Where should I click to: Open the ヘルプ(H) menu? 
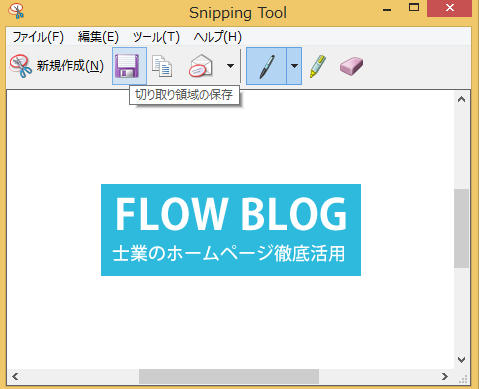pos(218,37)
